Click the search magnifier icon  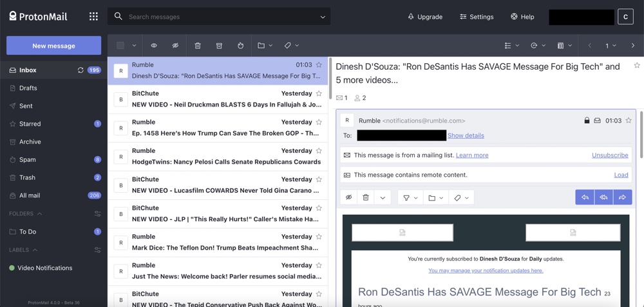118,17
